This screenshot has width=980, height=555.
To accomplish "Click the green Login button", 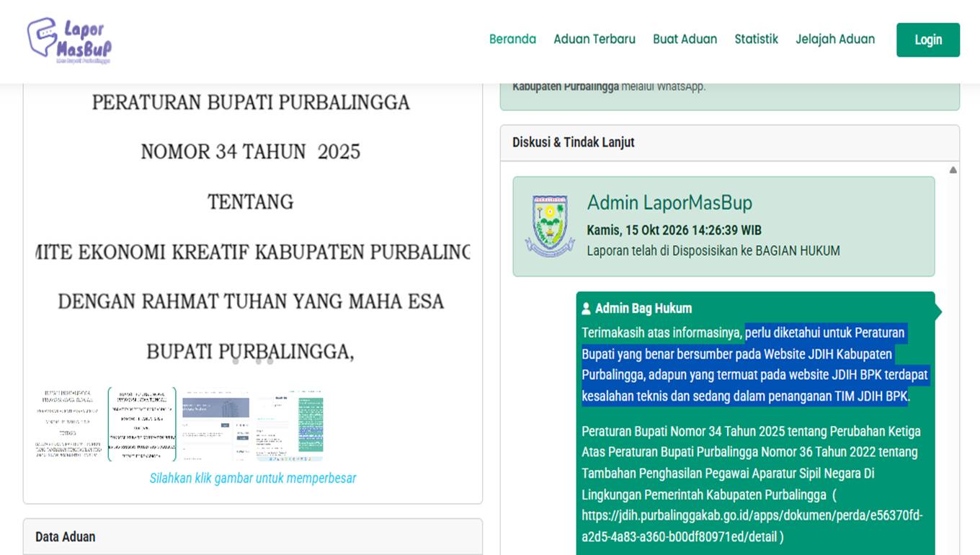I will 928,40.
